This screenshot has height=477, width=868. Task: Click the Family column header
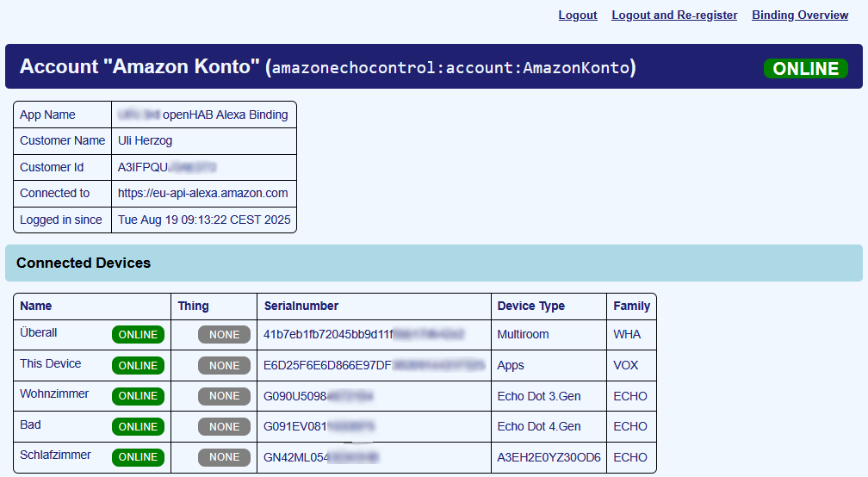632,306
